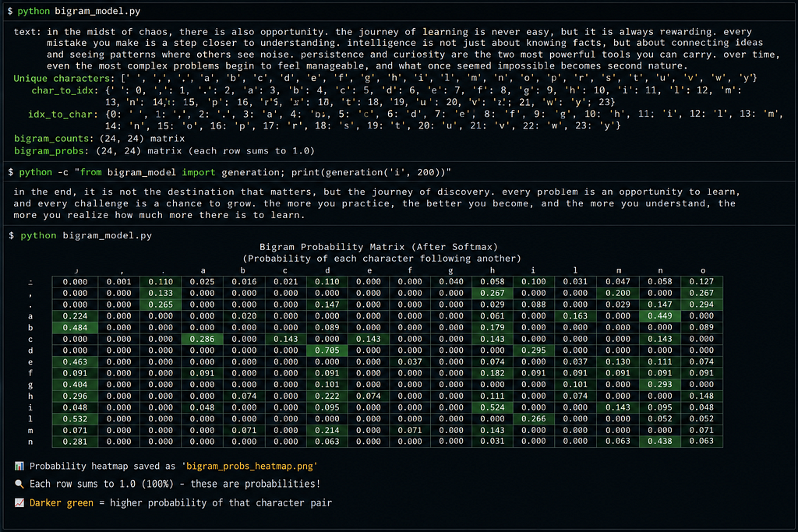Select matrix cell 0.296 in row h

tap(75, 396)
